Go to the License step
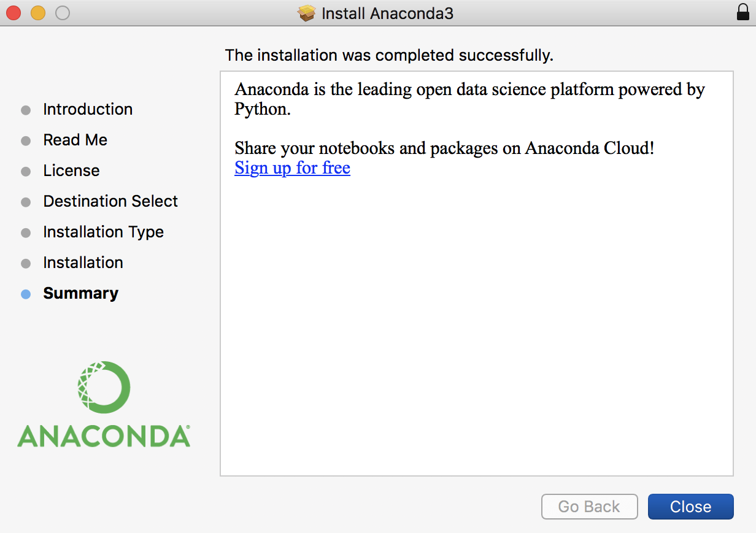 pos(71,171)
